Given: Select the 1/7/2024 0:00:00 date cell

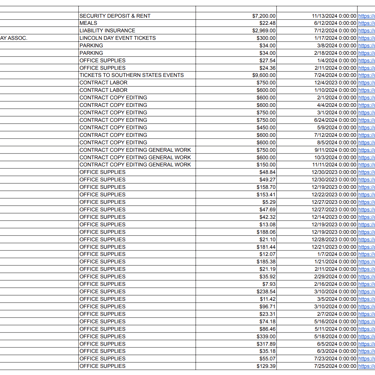Looking at the screenshot, I should (x=317, y=254).
